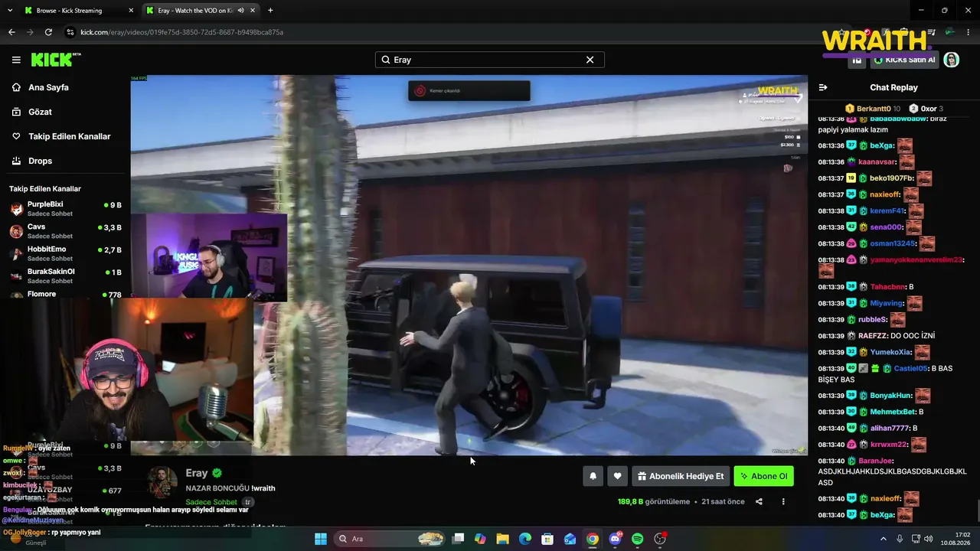Viewport: 980px width, 551px height.
Task: Click the green Abone Ol button
Action: 763,476
